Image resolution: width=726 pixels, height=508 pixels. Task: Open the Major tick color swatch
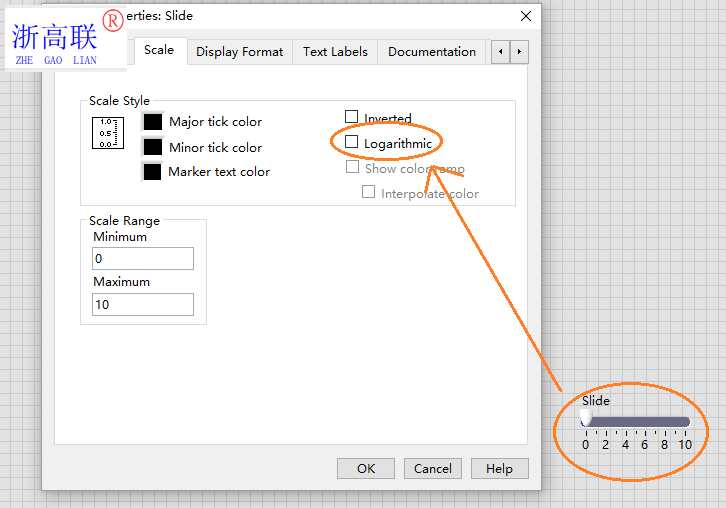153,122
